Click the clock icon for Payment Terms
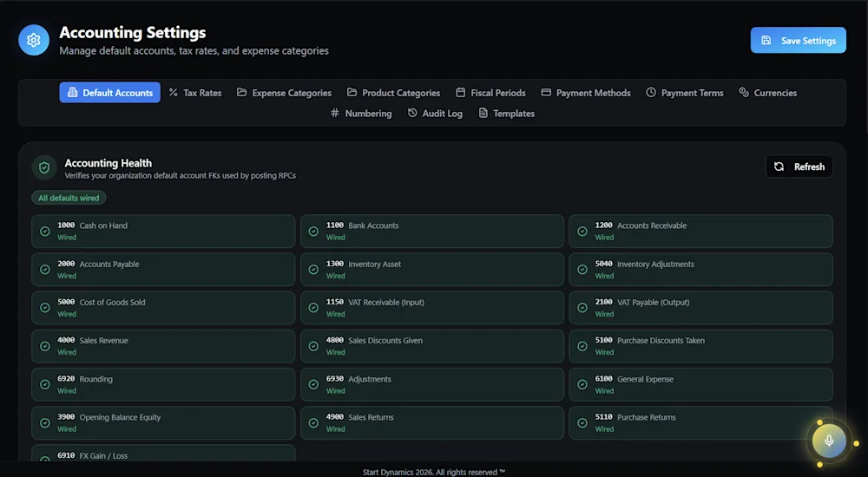Viewport: 868px width, 477px height. [x=651, y=93]
